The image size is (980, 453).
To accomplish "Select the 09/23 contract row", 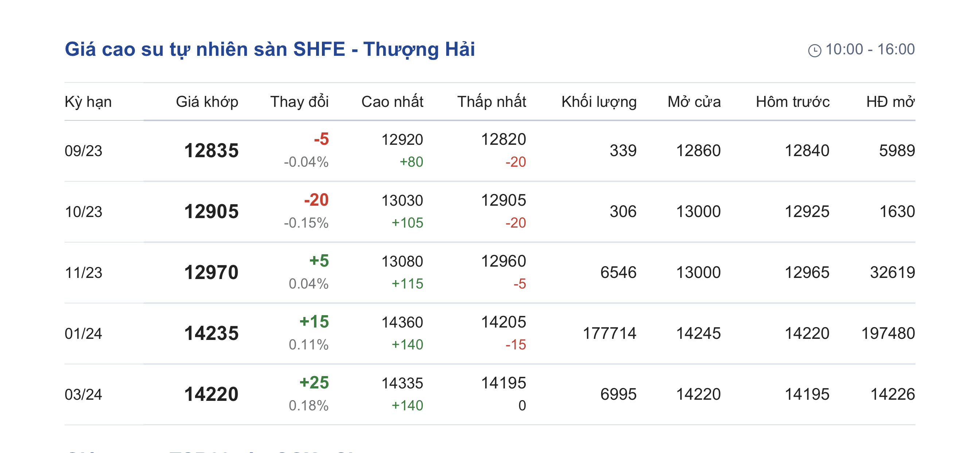I will [84, 151].
